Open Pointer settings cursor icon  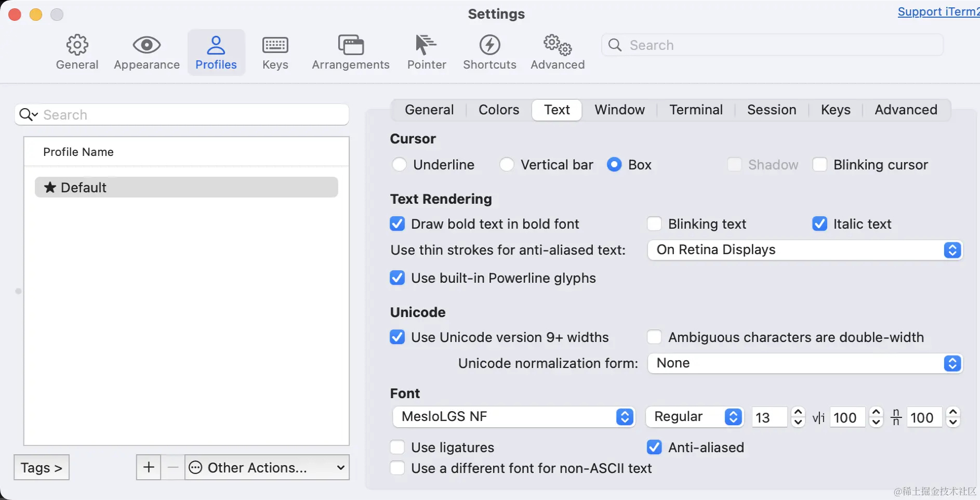tap(426, 45)
